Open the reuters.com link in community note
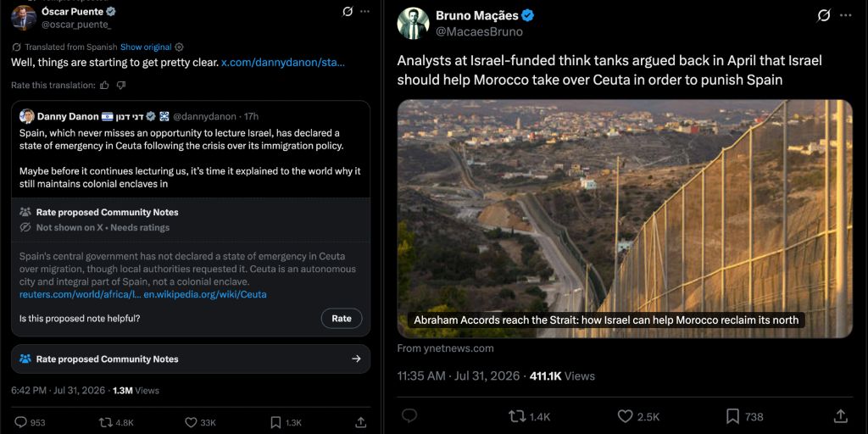 click(x=80, y=294)
